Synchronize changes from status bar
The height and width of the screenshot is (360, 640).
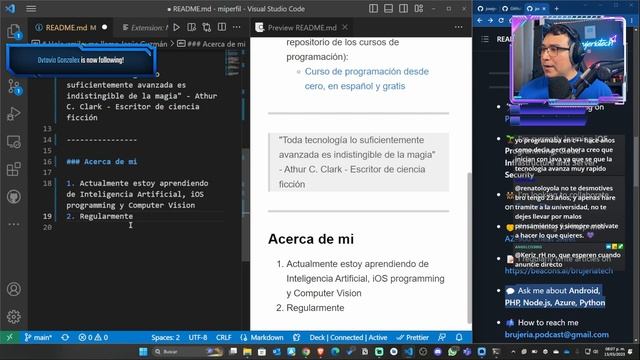coord(65,337)
